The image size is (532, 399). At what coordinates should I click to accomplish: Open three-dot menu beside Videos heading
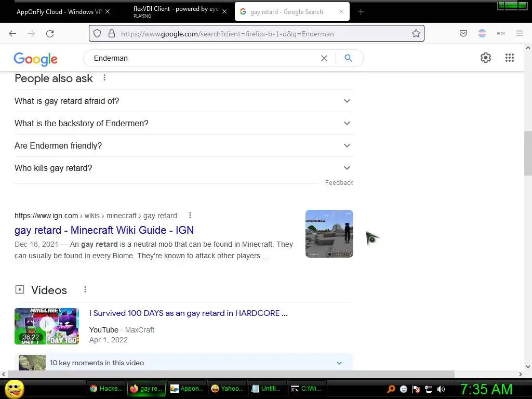pos(85,289)
